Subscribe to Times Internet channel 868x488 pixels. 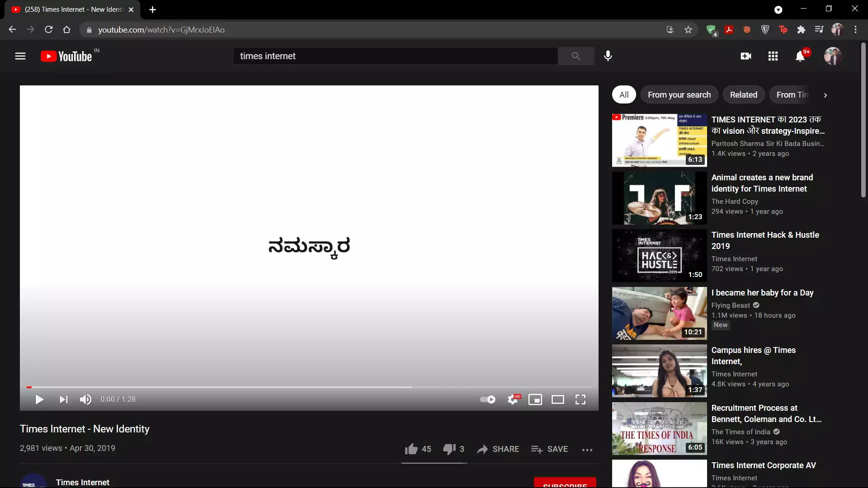click(565, 483)
